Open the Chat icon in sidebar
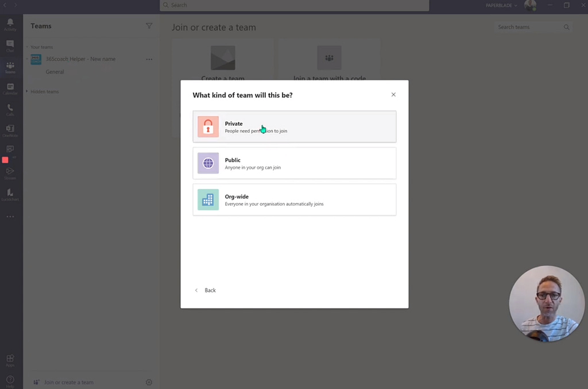Screen dimensions: 588x389 point(10,45)
